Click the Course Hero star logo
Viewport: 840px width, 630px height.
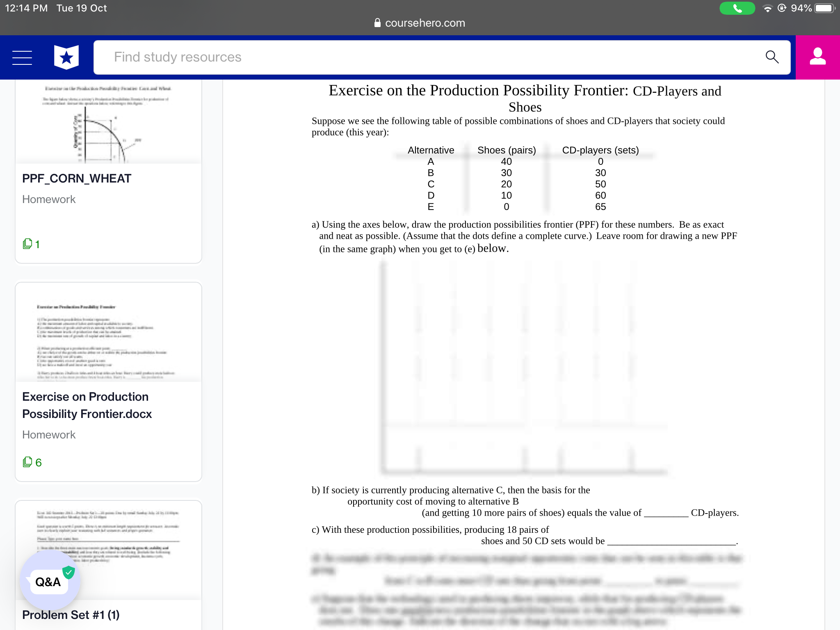(x=66, y=57)
